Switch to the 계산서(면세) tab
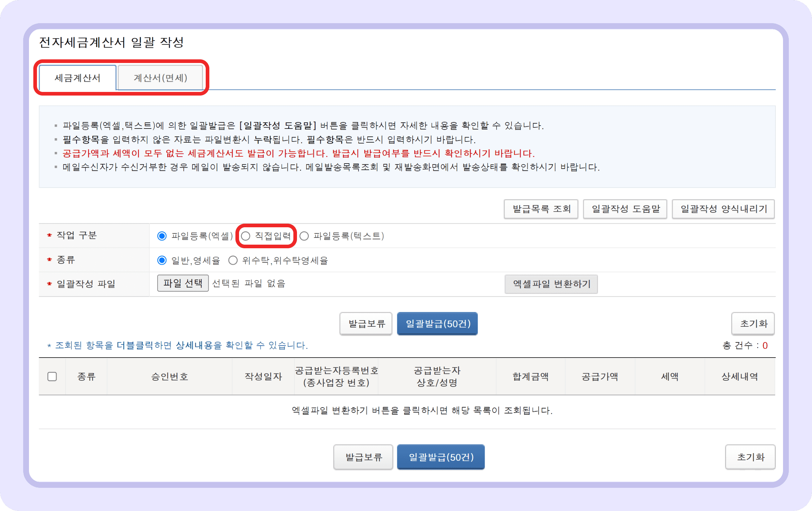 (x=161, y=77)
